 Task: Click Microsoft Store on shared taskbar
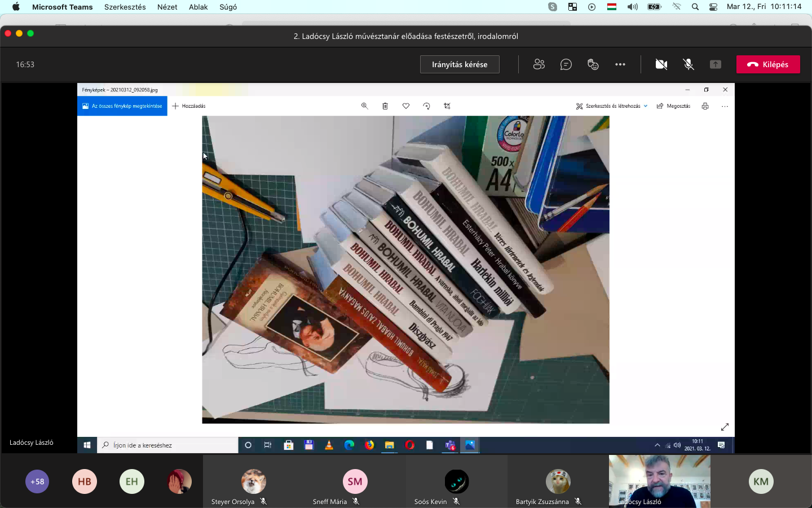289,445
